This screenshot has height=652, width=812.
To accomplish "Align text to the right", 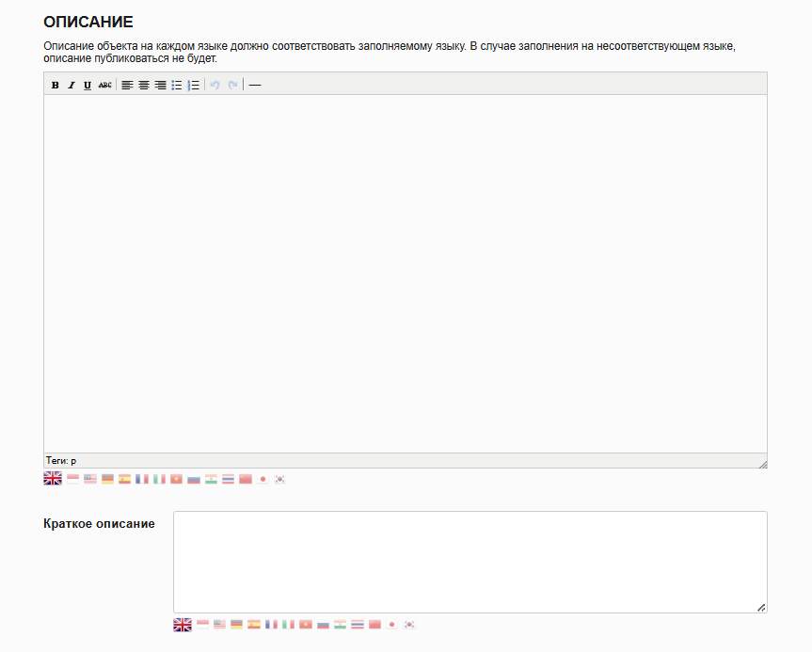I will pyautogui.click(x=160, y=85).
